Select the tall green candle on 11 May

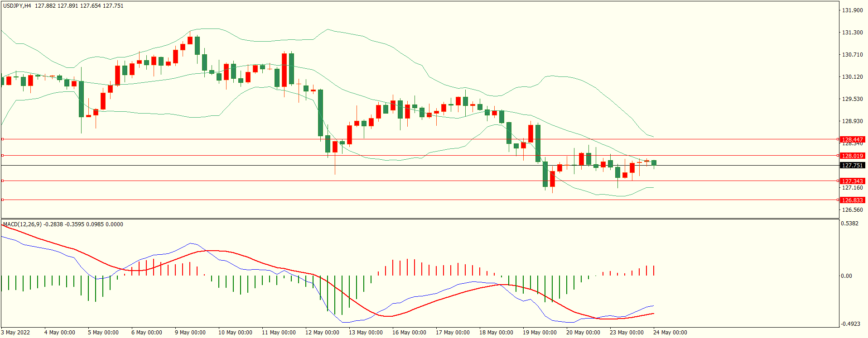coord(291,69)
